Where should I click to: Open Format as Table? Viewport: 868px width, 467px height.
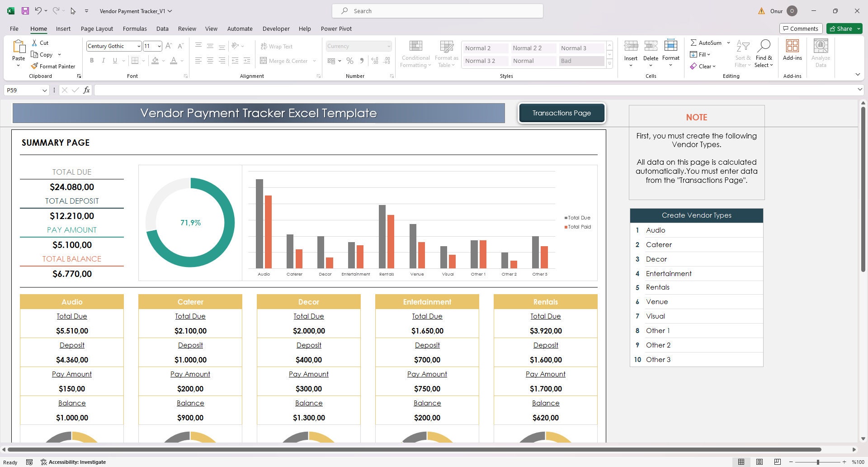(447, 54)
